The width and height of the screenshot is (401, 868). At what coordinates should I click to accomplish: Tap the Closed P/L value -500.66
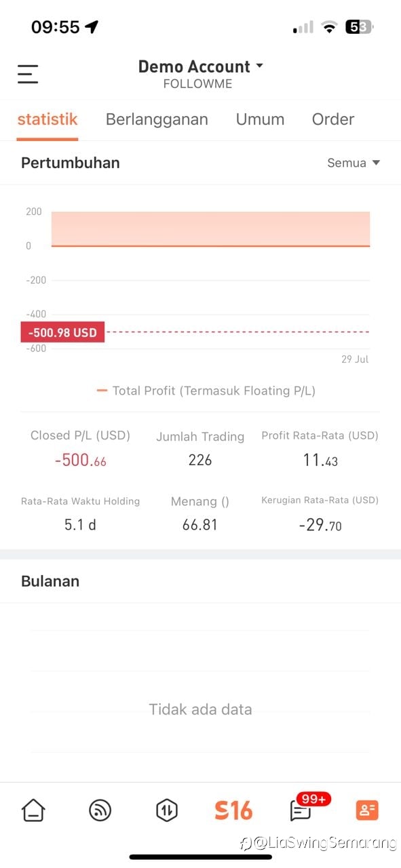(x=81, y=460)
